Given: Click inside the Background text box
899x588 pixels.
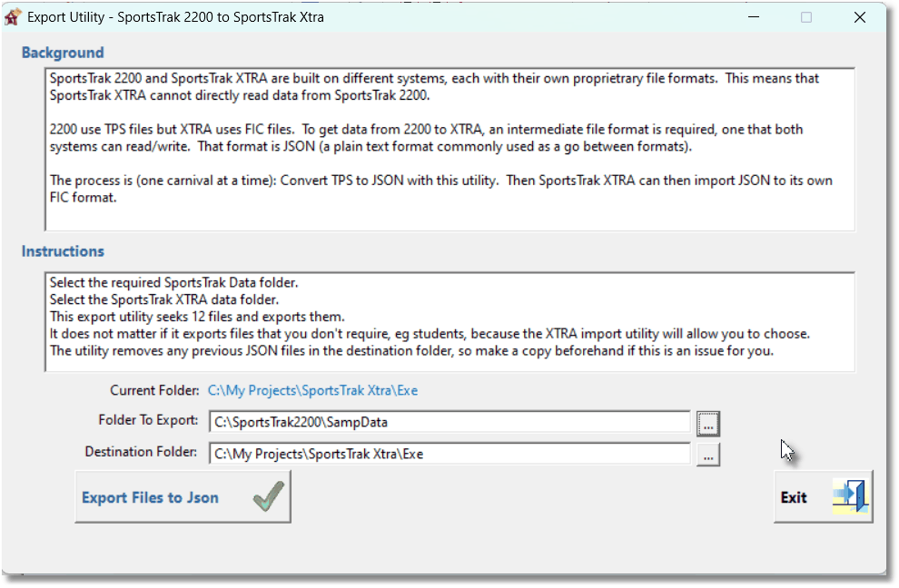Looking at the screenshot, I should click(x=450, y=150).
